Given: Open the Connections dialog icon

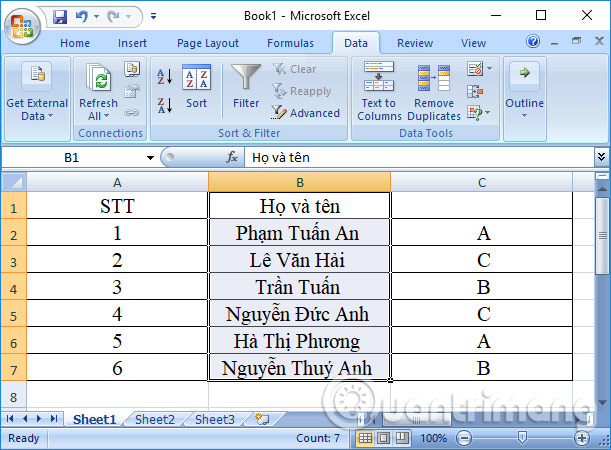Looking at the screenshot, I should (132, 69).
